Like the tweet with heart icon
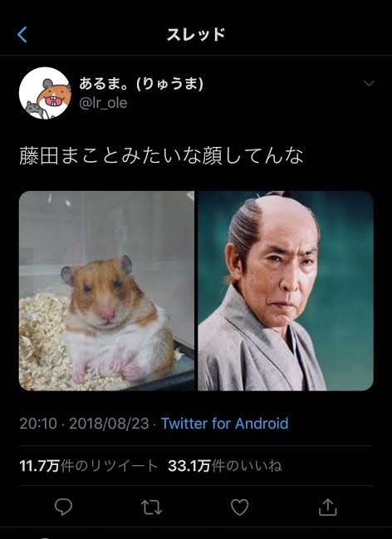 click(240, 507)
